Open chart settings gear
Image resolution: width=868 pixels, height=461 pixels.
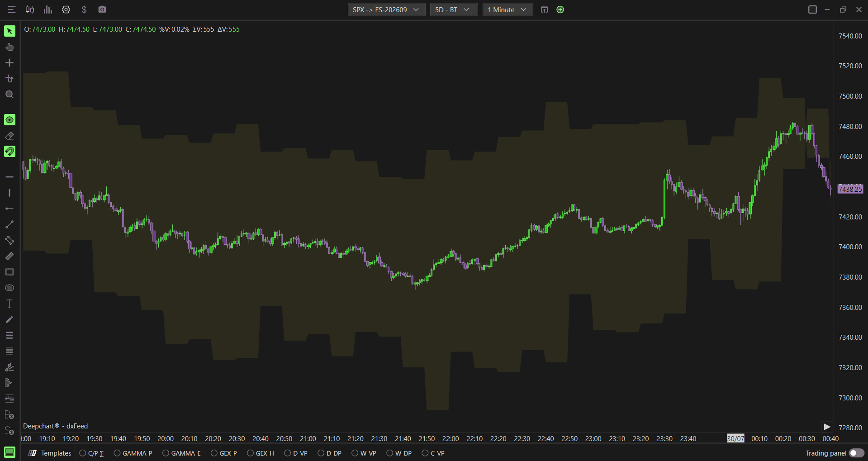[x=66, y=10]
